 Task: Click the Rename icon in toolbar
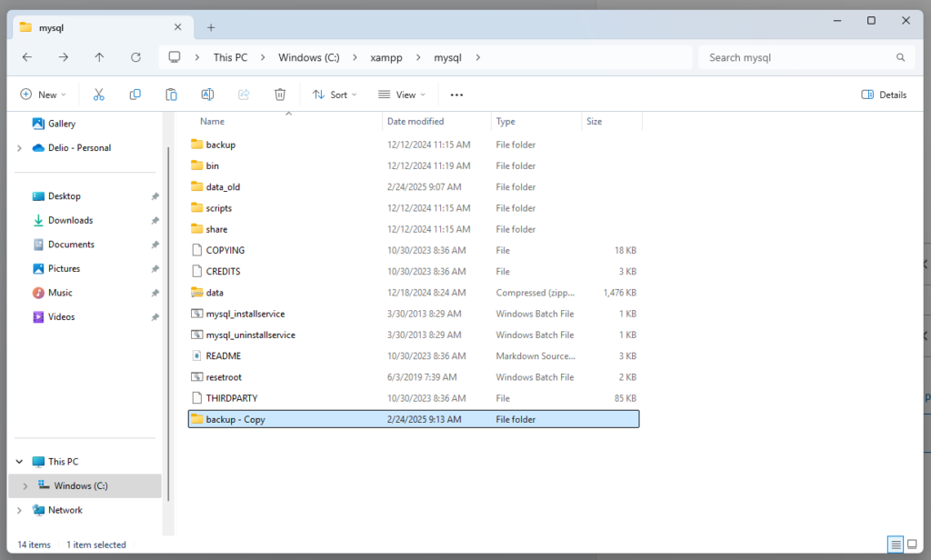(x=207, y=95)
